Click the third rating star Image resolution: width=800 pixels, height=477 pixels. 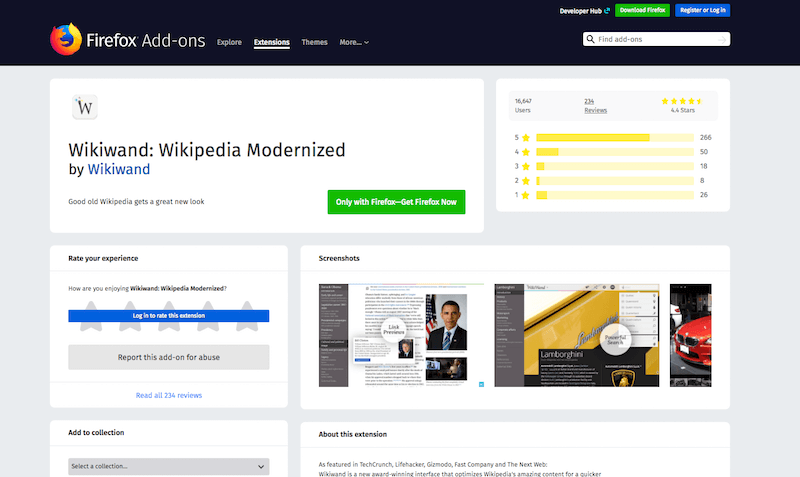coord(169,316)
